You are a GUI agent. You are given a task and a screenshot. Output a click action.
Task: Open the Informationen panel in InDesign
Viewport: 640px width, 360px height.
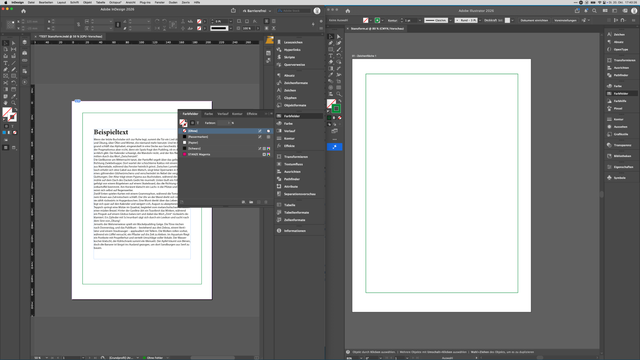[x=295, y=231]
